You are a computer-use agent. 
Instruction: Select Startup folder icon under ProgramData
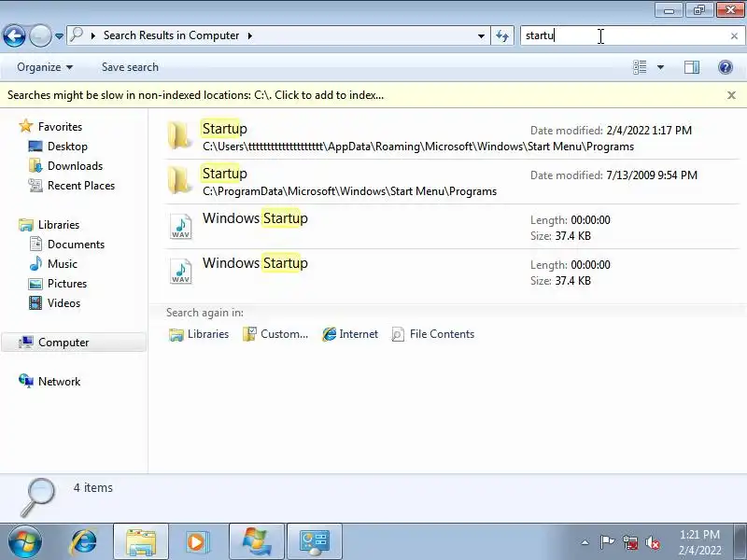coord(179,180)
